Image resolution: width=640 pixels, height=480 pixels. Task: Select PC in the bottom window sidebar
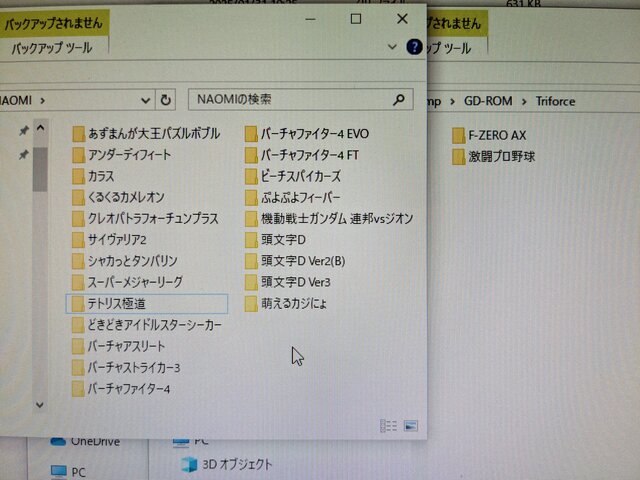click(69, 472)
